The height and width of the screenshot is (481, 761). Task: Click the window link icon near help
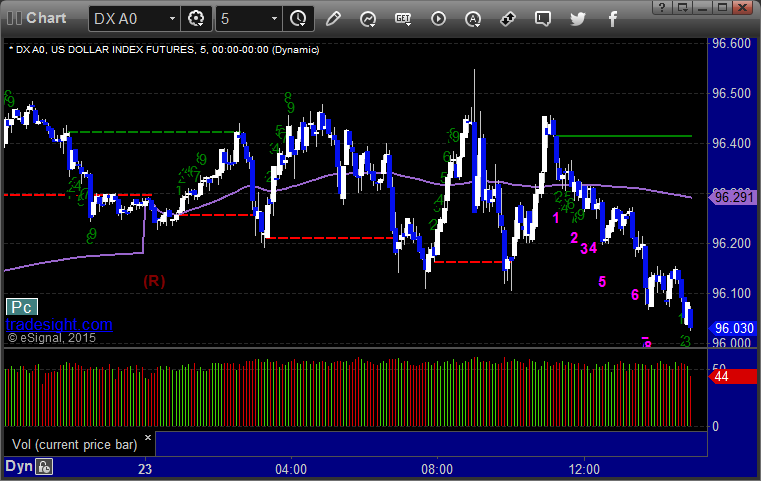(x=683, y=7)
